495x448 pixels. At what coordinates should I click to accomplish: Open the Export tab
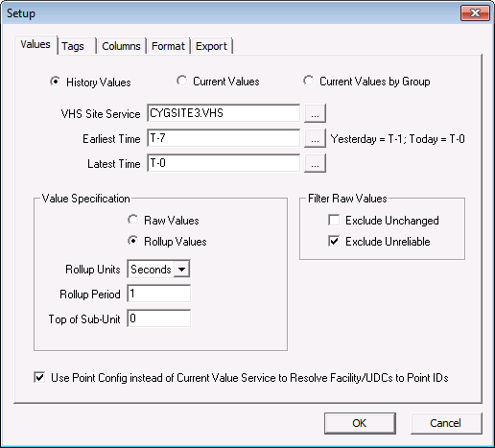[211, 46]
